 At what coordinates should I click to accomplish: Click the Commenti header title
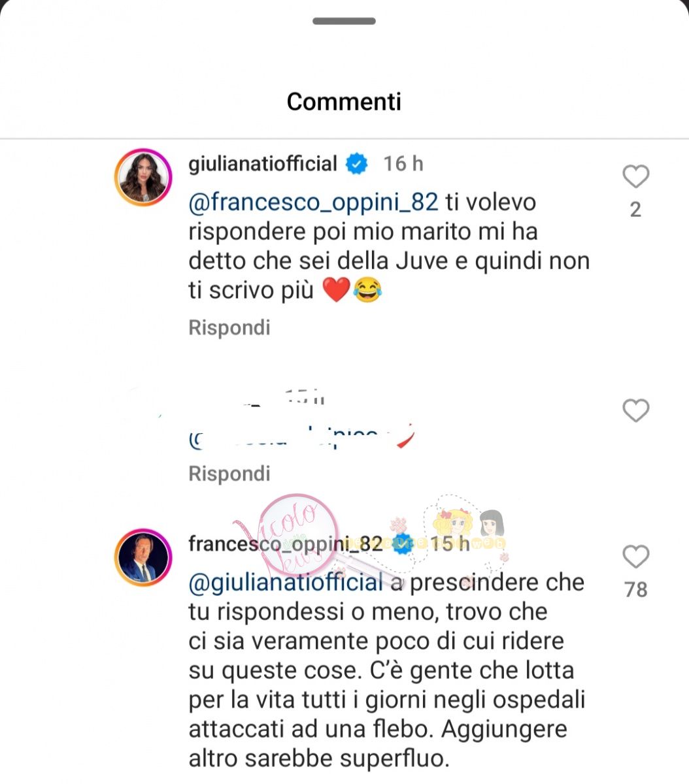pos(344,101)
